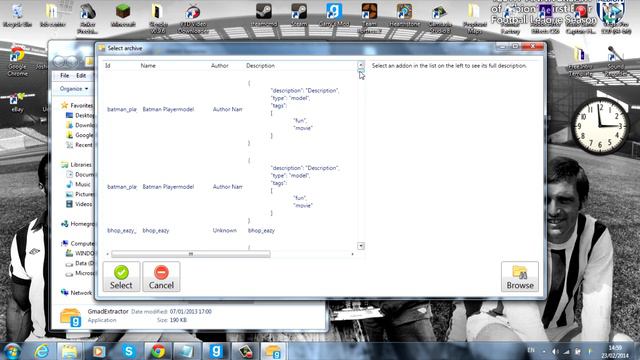Click the horizontal scrollbar thumb
This screenshot has height=360, width=640.
coord(191,254)
